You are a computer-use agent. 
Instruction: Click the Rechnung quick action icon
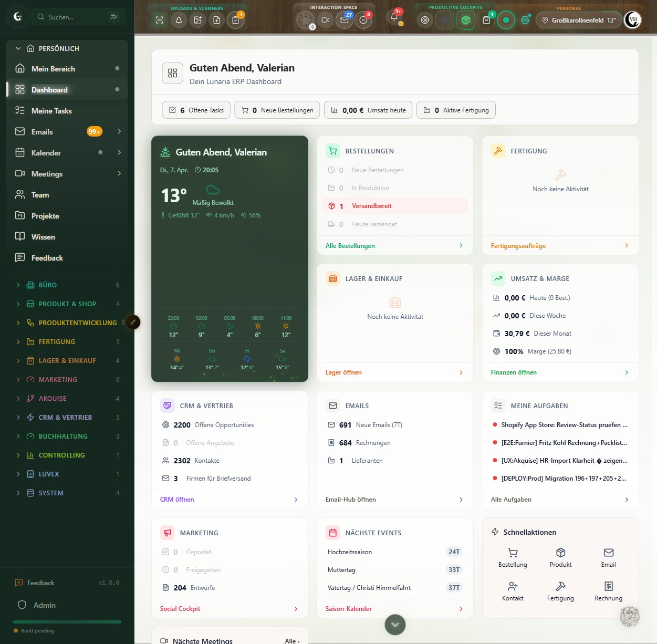tap(608, 591)
